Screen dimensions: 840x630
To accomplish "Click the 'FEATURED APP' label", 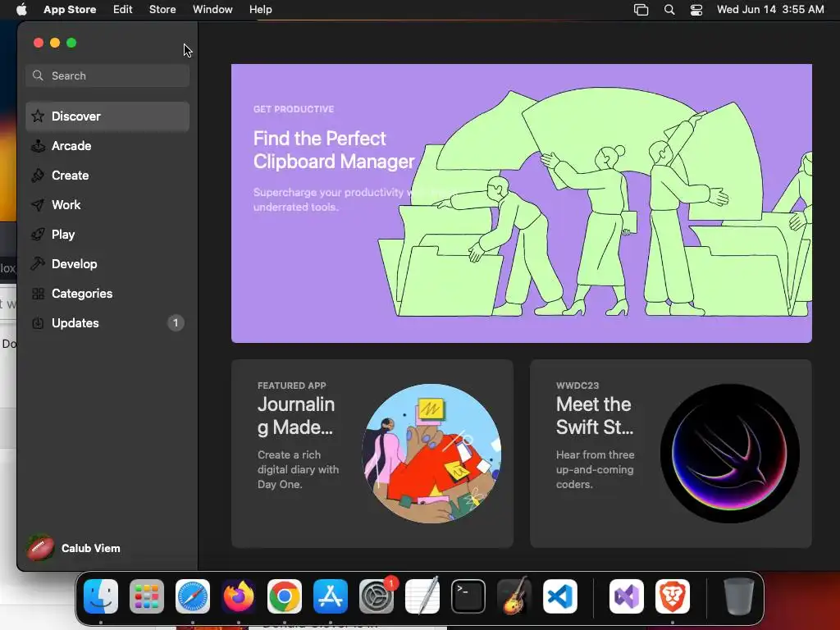I will (291, 386).
